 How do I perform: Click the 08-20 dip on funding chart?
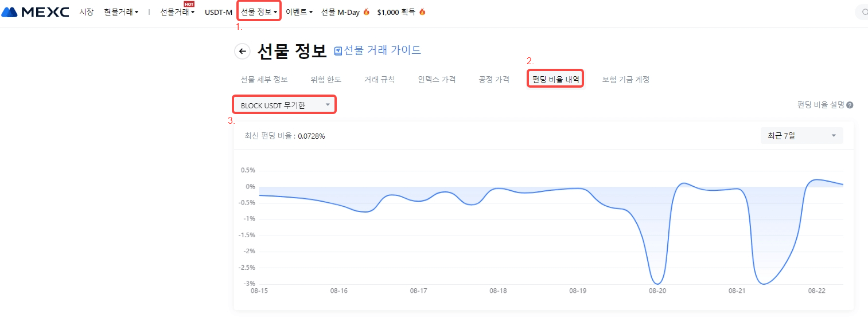click(658, 282)
